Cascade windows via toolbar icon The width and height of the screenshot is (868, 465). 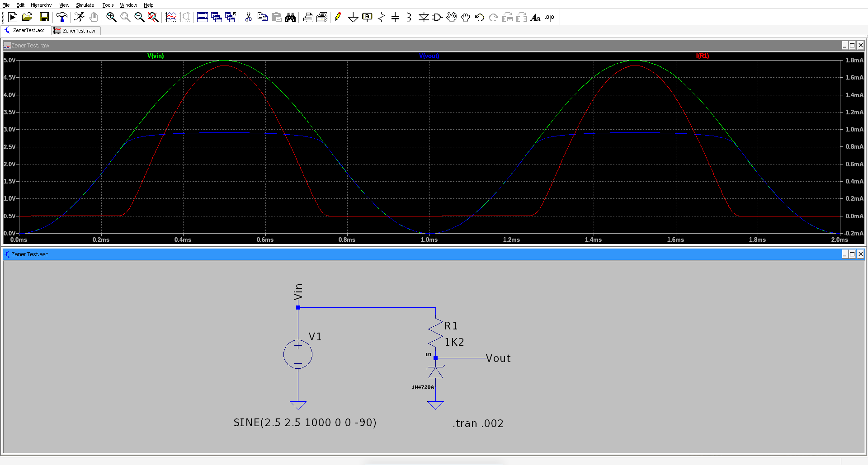pyautogui.click(x=217, y=17)
